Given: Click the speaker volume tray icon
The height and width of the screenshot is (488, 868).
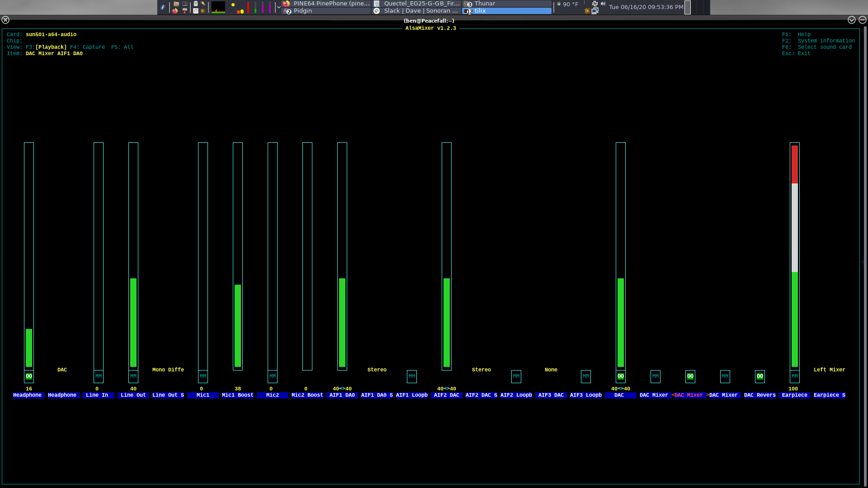Looking at the screenshot, I should coord(603,4).
